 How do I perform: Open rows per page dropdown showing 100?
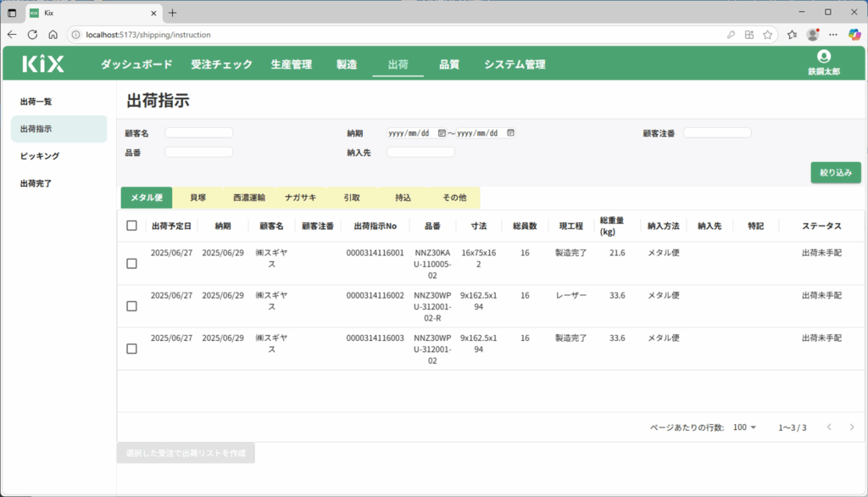[744, 427]
